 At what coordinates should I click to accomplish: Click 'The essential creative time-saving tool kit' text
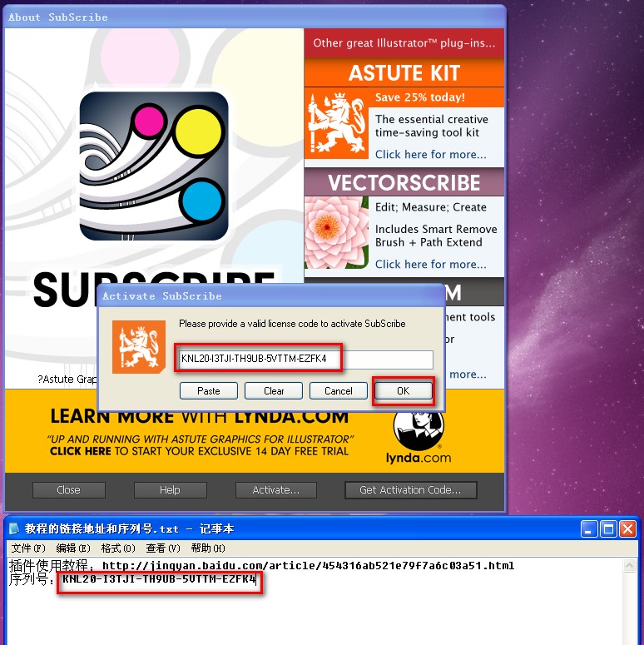[431, 126]
